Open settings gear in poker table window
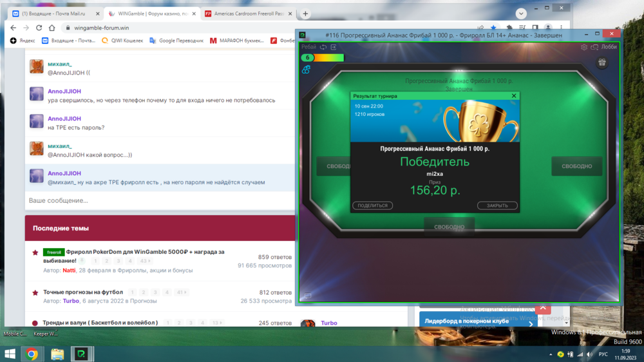The width and height of the screenshot is (644, 362). point(584,47)
